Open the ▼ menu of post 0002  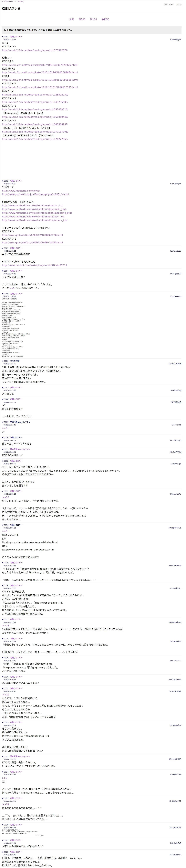[x=3, y=181]
